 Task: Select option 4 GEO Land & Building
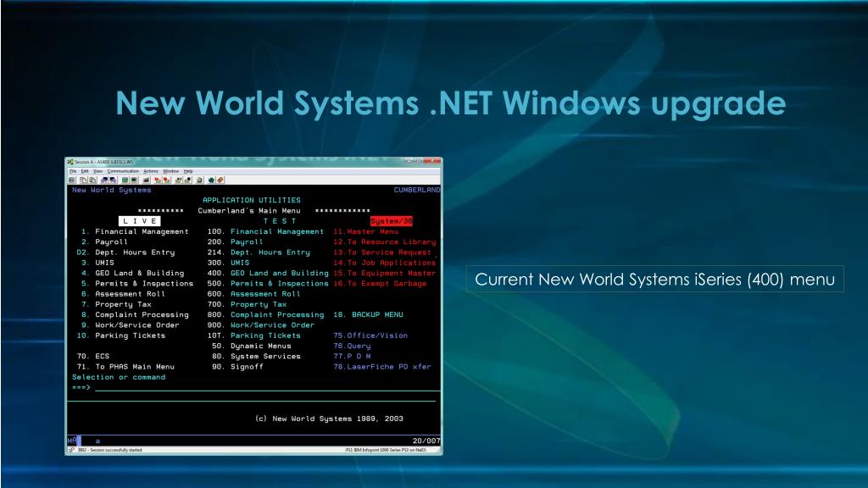click(x=133, y=273)
